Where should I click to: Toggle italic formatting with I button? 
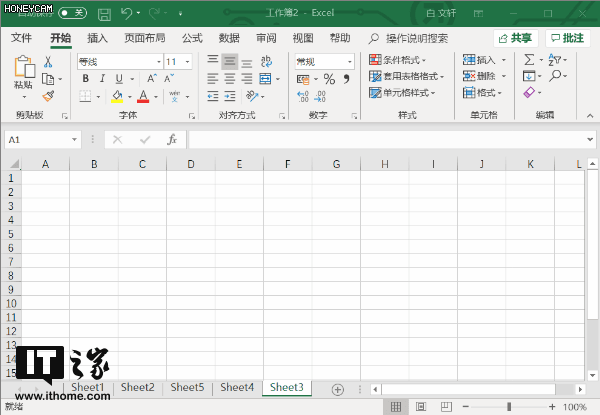pyautogui.click(x=102, y=78)
